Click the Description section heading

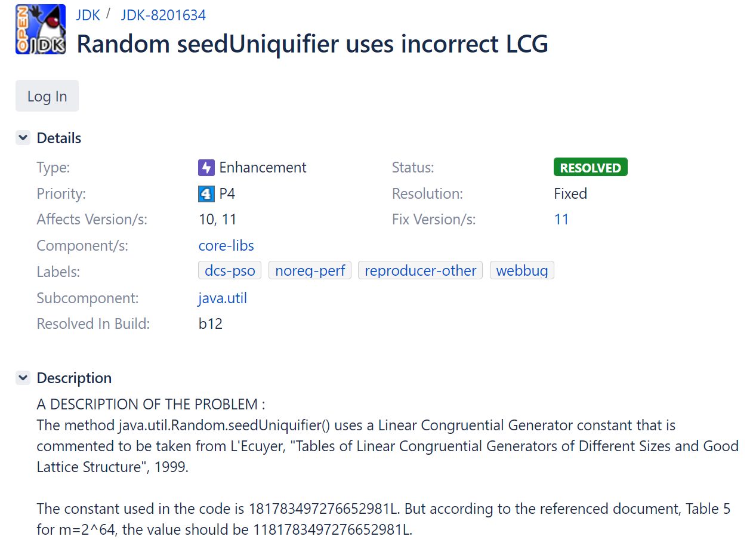point(74,378)
